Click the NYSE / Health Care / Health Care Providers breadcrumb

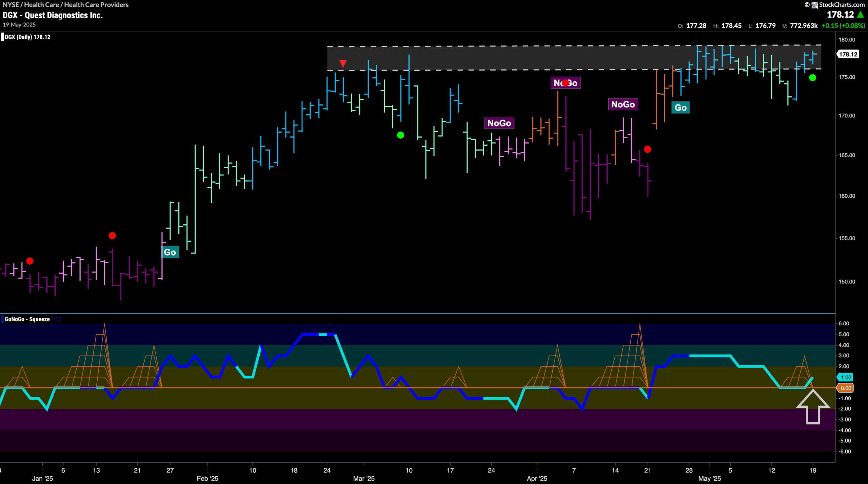click(66, 5)
